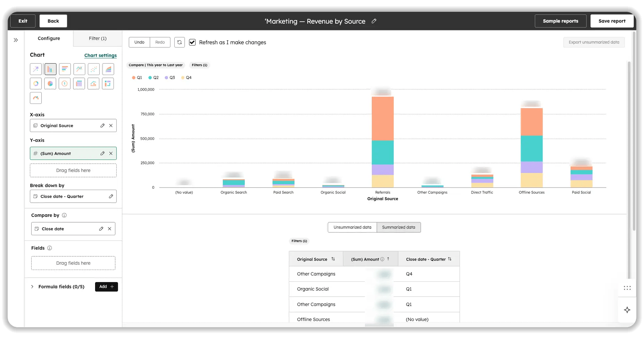Pick the area chart type
This screenshot has height=337, width=644.
(108, 69)
